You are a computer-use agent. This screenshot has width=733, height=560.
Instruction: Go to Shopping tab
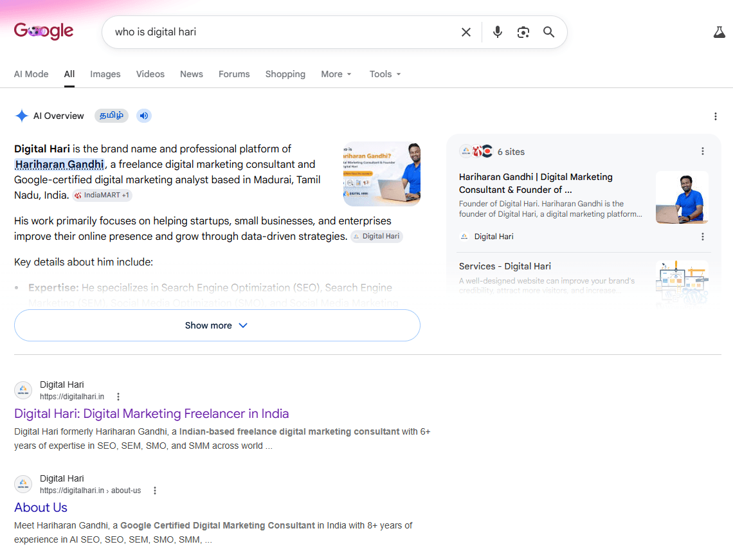(x=285, y=74)
